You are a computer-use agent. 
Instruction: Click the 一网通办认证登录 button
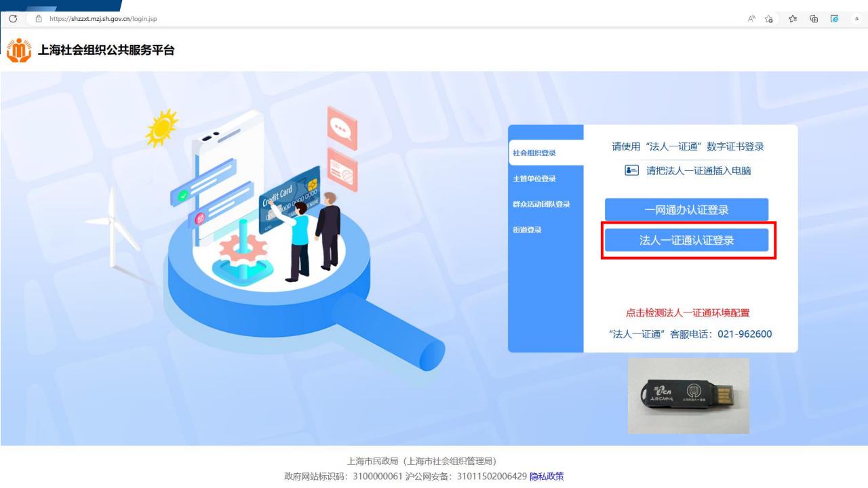coord(686,209)
